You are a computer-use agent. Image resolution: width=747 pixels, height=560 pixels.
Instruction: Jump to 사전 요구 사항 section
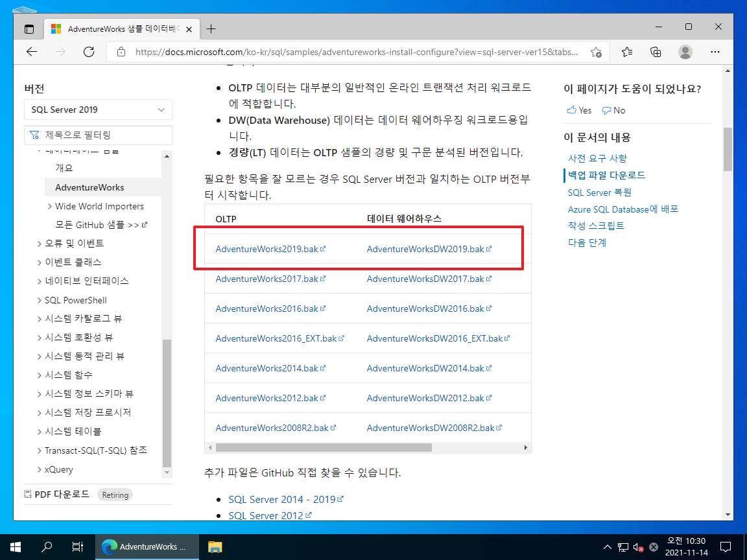tap(597, 158)
